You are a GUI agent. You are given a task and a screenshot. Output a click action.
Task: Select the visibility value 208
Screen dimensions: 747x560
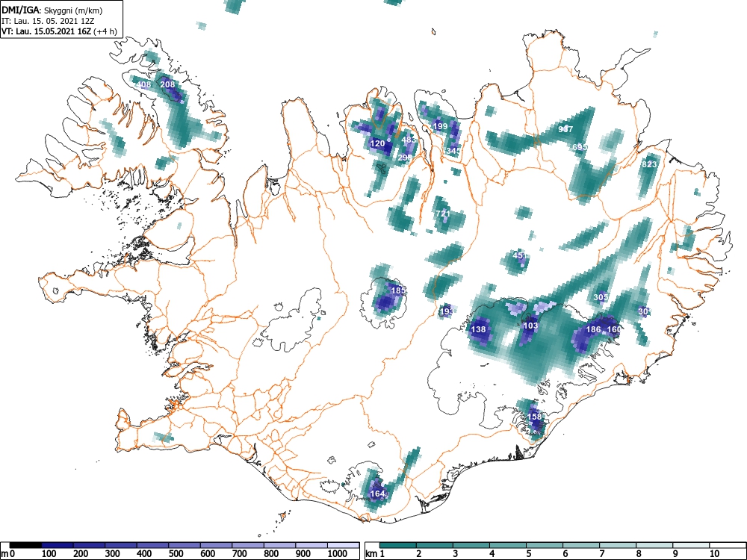pos(167,84)
